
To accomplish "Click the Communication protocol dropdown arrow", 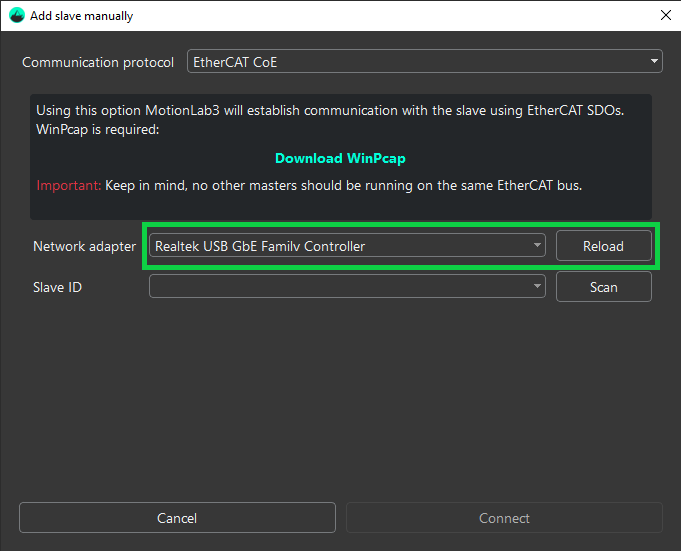I will click(655, 62).
